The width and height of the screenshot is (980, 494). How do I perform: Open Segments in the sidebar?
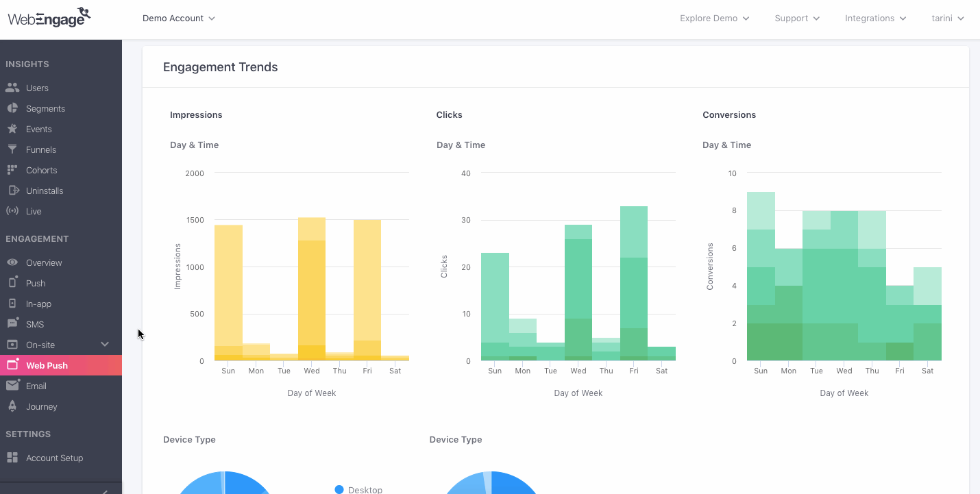point(45,108)
